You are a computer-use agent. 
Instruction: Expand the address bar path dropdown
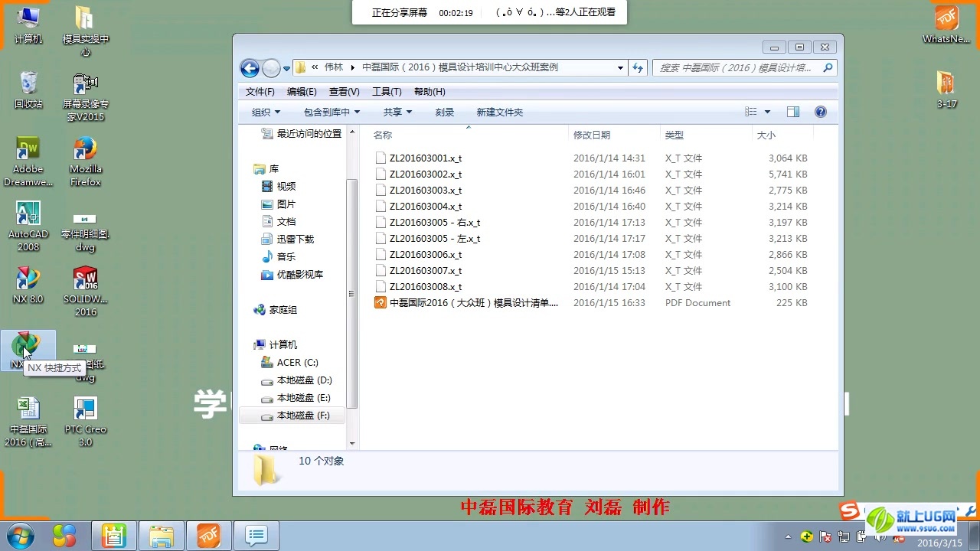pos(621,67)
